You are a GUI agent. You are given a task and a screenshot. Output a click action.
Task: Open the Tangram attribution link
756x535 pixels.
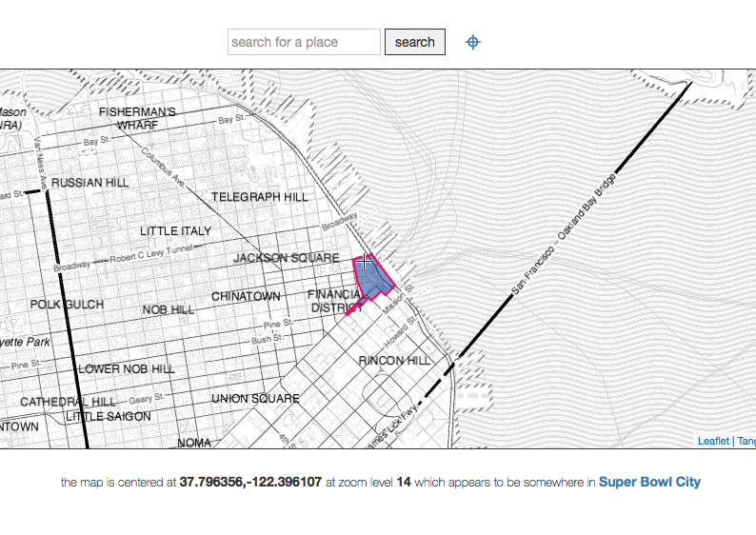click(746, 441)
